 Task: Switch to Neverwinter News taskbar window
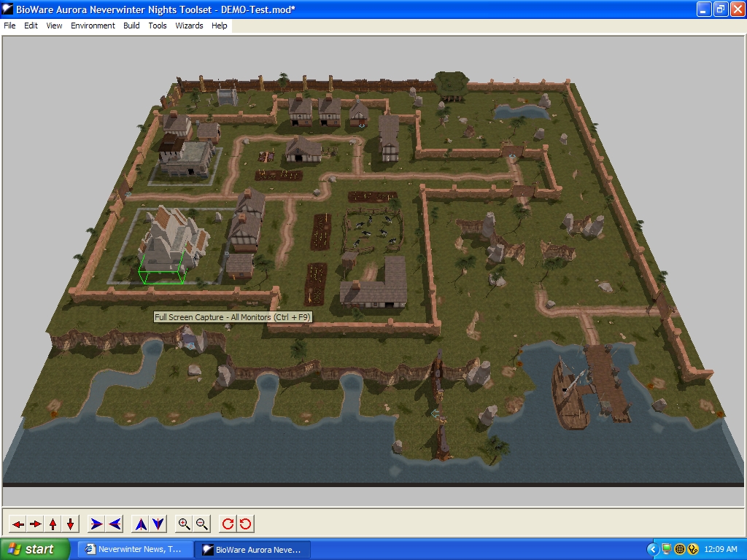coord(135,549)
